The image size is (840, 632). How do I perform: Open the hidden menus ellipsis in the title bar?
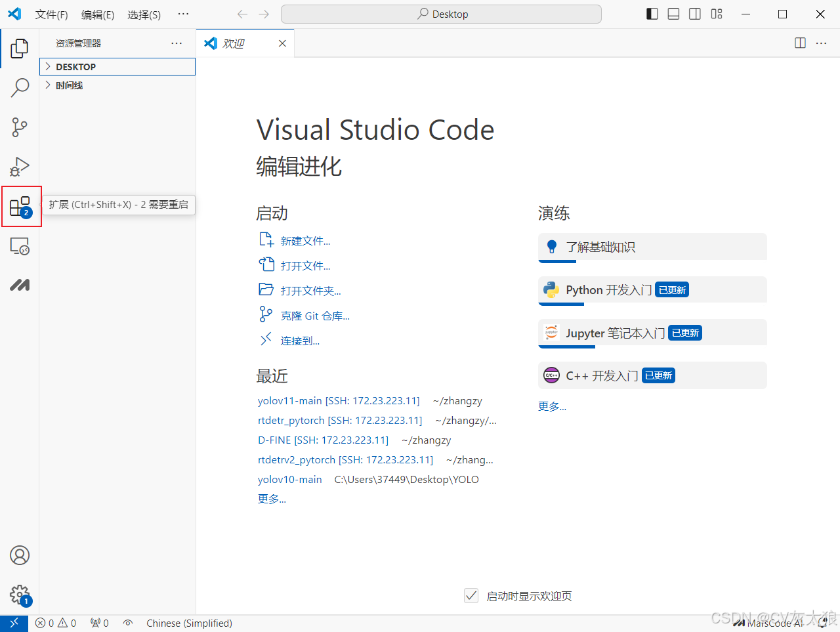click(183, 14)
